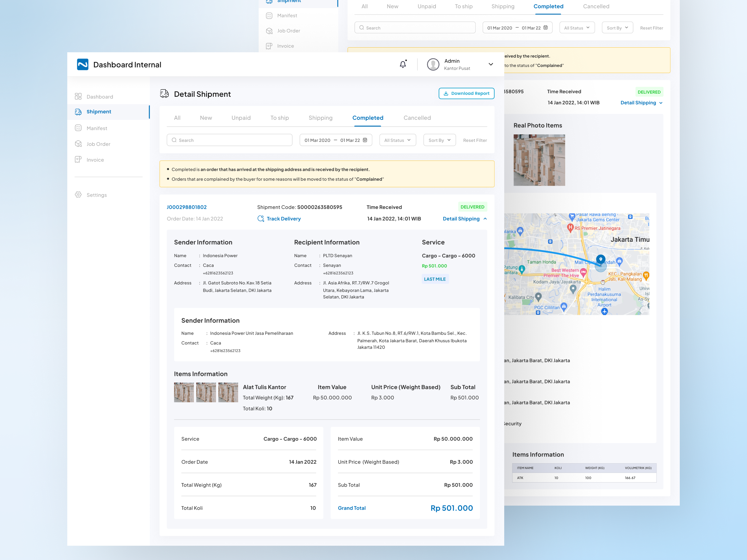Open the All Status dropdown
The image size is (747, 560).
[x=397, y=140]
